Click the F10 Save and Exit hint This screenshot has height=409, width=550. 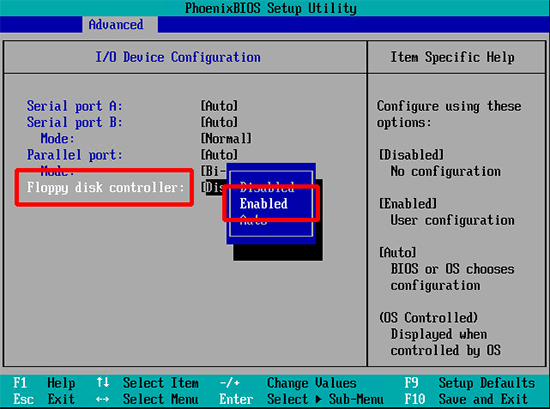pos(466,399)
